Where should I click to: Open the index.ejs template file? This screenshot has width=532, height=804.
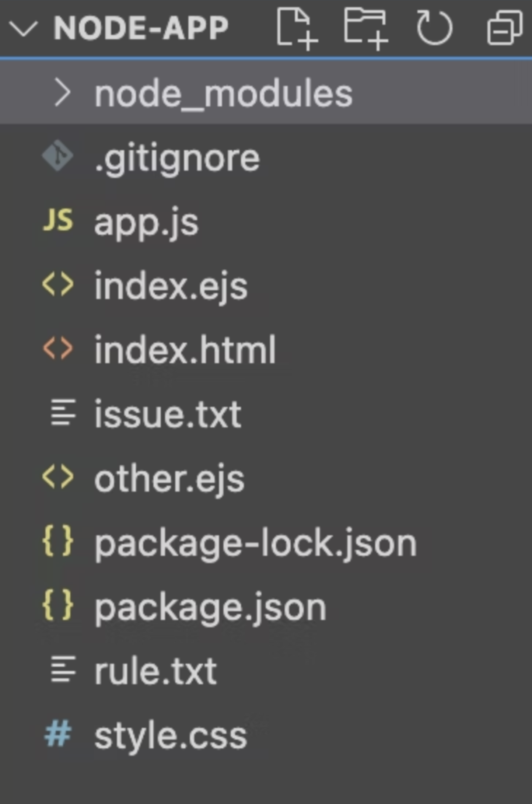pyautogui.click(x=171, y=287)
